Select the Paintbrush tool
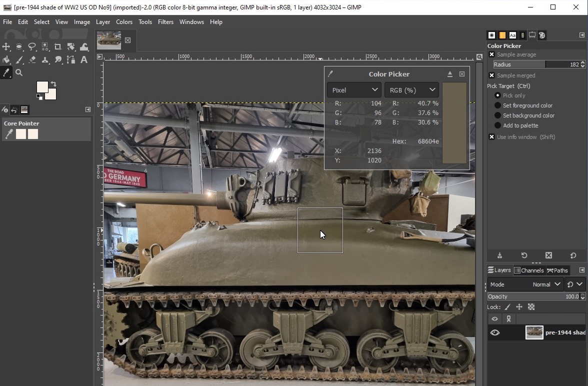The image size is (588, 386). coord(19,59)
